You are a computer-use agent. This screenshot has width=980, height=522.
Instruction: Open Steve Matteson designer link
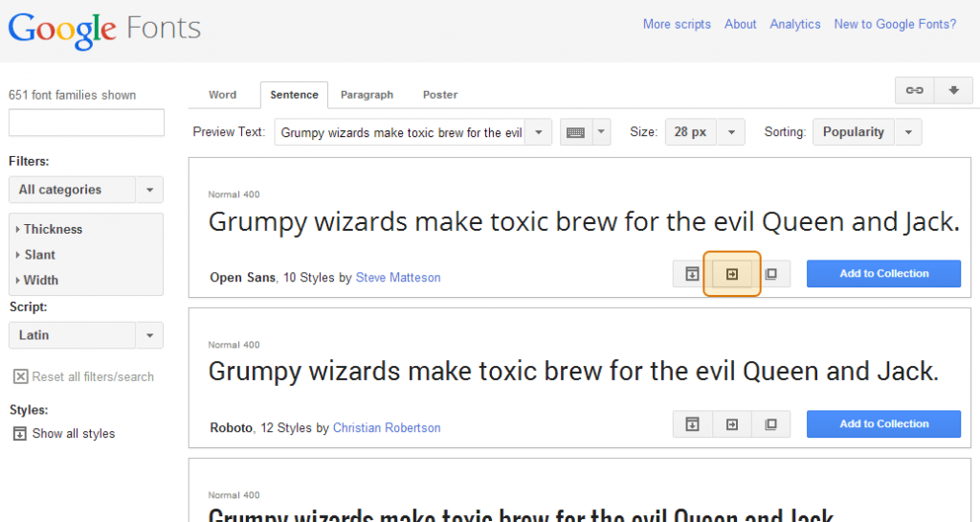[398, 278]
